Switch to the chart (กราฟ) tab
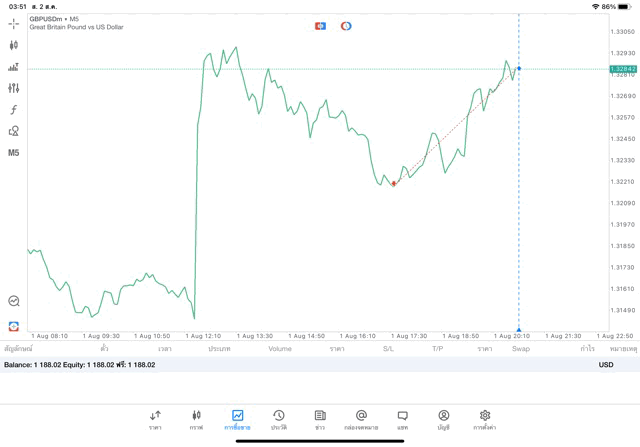 click(196, 419)
